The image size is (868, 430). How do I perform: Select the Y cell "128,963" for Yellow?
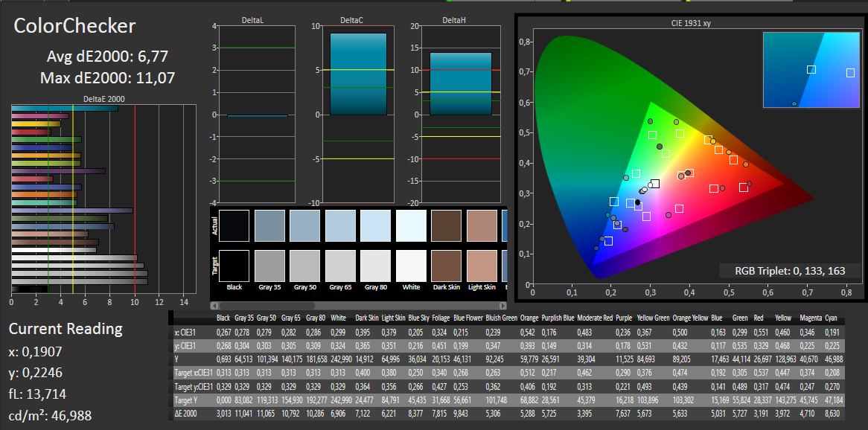pyautogui.click(x=785, y=359)
